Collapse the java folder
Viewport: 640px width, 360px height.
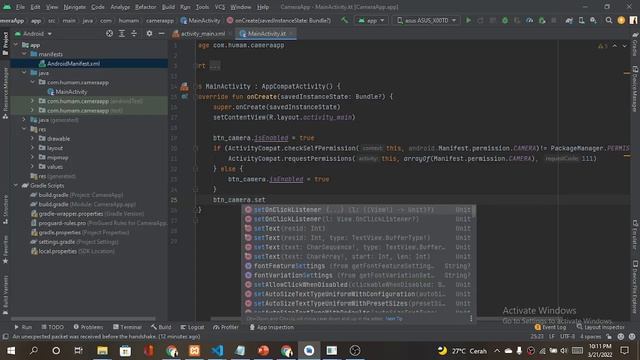24,73
